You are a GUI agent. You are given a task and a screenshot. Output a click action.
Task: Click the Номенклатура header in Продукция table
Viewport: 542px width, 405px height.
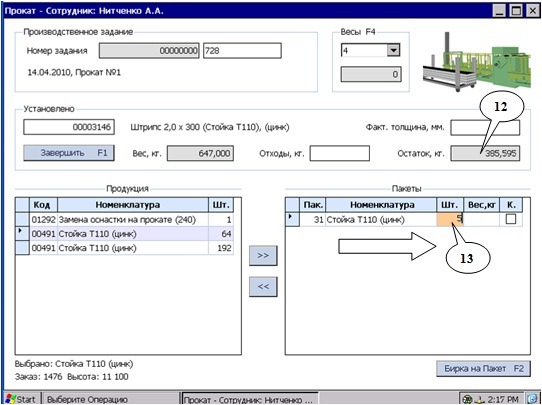[x=133, y=205]
